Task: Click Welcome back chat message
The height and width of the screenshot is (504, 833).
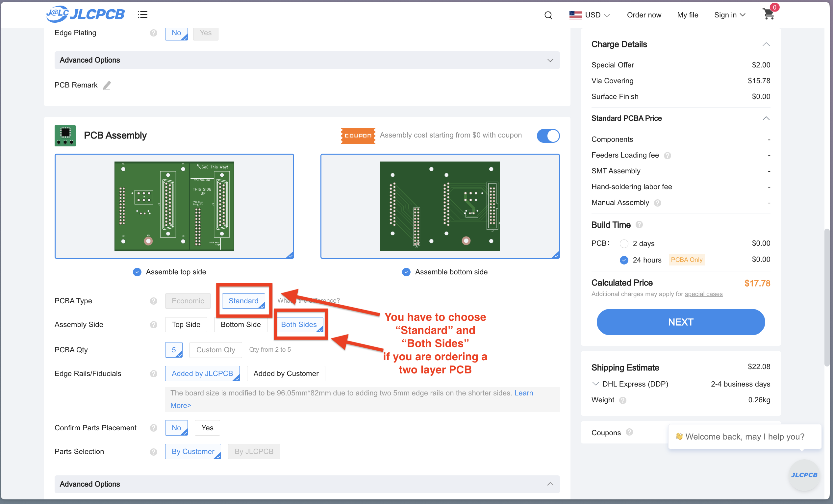Action: [745, 437]
